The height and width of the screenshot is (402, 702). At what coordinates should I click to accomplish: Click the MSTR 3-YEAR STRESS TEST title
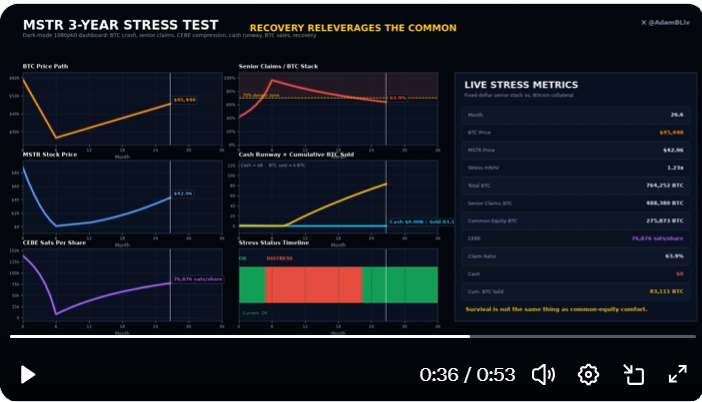(120, 25)
